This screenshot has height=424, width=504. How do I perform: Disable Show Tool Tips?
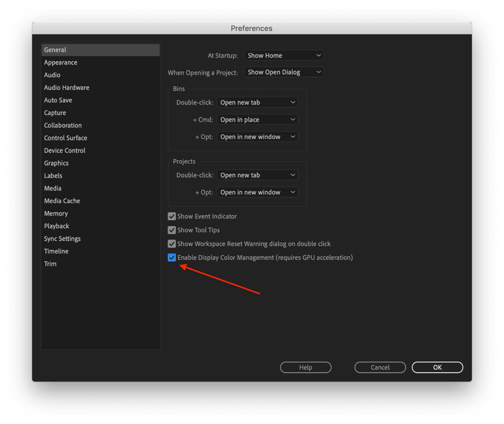[172, 230]
